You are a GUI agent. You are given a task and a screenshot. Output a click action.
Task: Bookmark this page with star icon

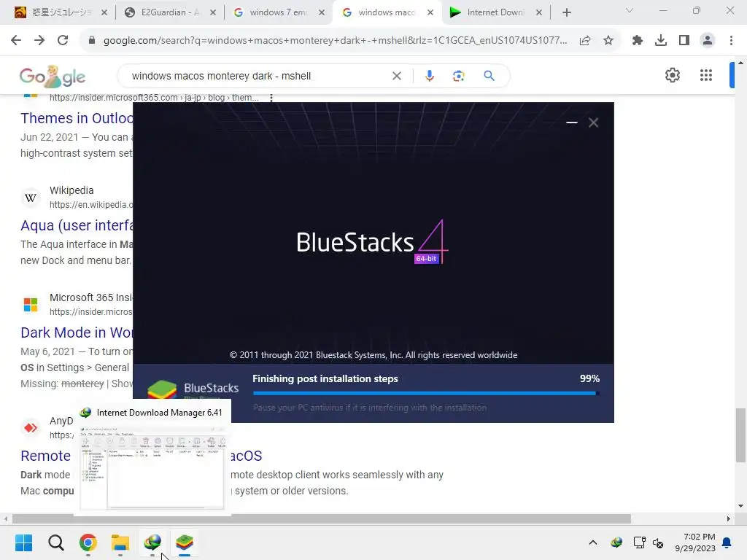pyautogui.click(x=608, y=41)
